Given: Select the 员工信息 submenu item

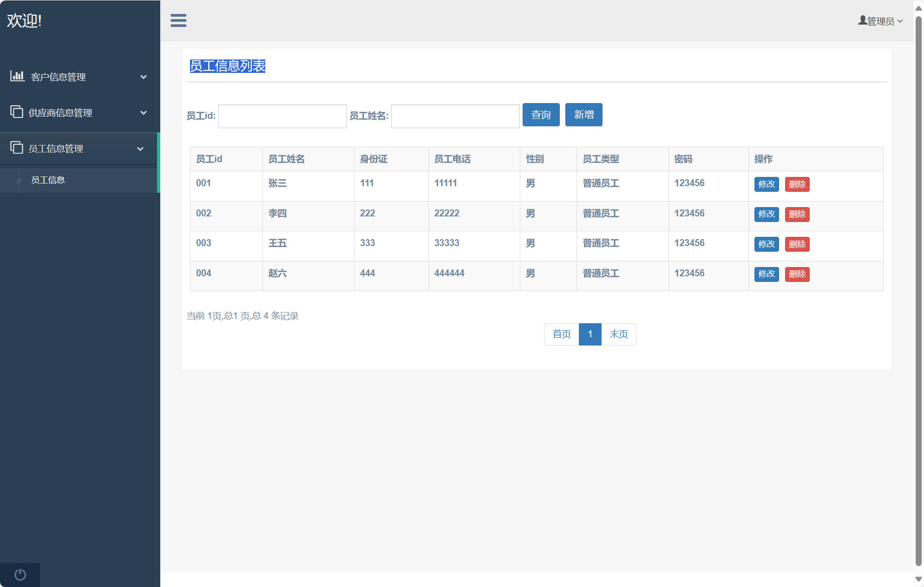Looking at the screenshot, I should (x=48, y=180).
